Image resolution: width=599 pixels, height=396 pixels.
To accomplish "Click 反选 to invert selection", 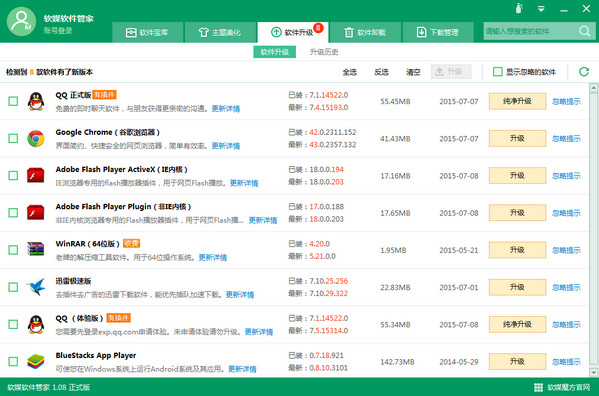I will (x=381, y=72).
